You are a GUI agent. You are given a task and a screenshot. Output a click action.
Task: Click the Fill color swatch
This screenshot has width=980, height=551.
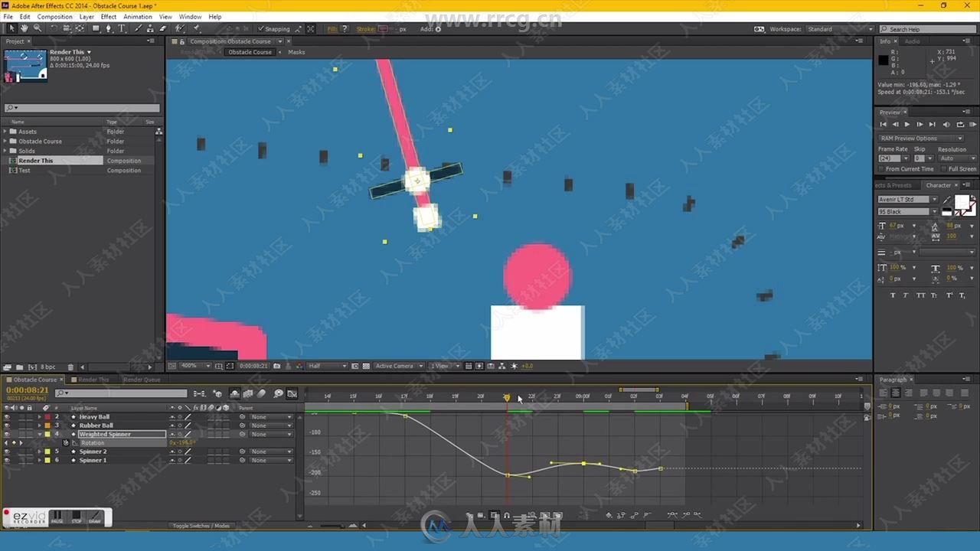click(x=345, y=29)
